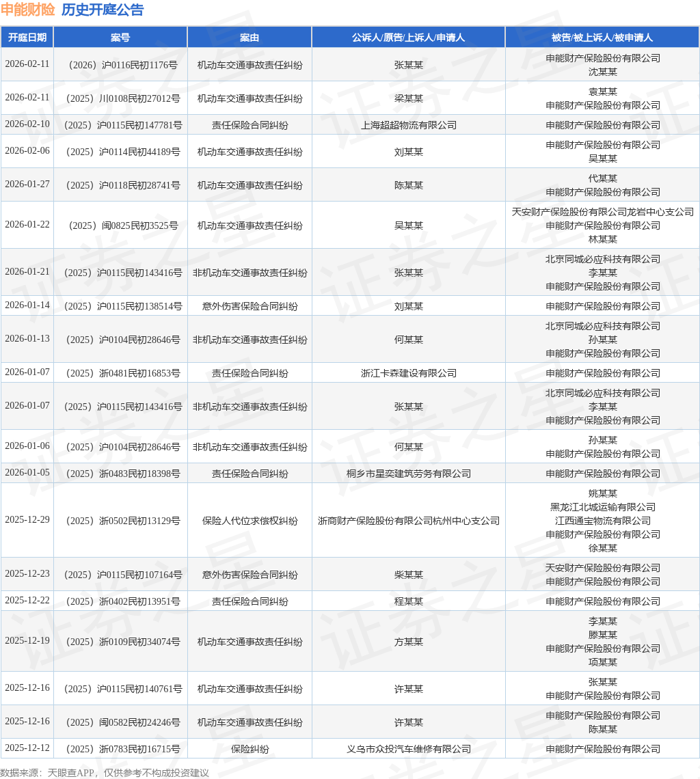The image size is (700, 779).
Task: Click date 2025-12-19
Action: 27,641
